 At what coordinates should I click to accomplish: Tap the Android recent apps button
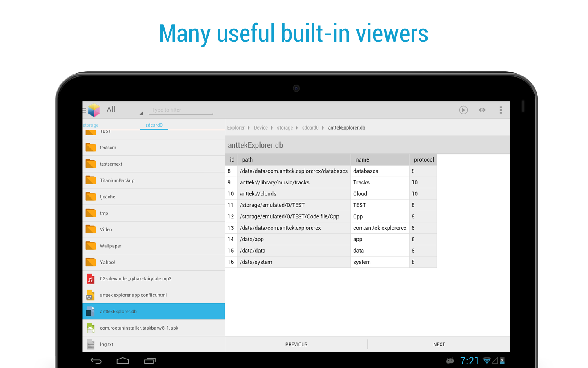[x=150, y=360]
